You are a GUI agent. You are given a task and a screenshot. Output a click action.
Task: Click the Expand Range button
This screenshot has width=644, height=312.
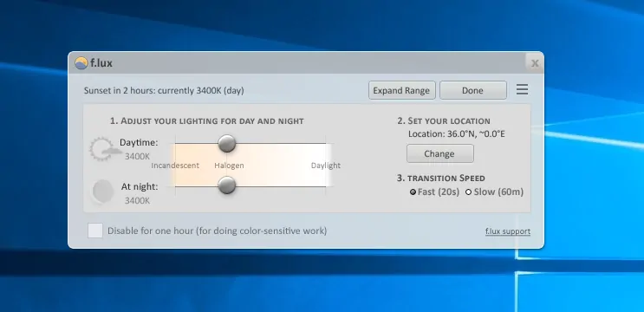tap(401, 90)
